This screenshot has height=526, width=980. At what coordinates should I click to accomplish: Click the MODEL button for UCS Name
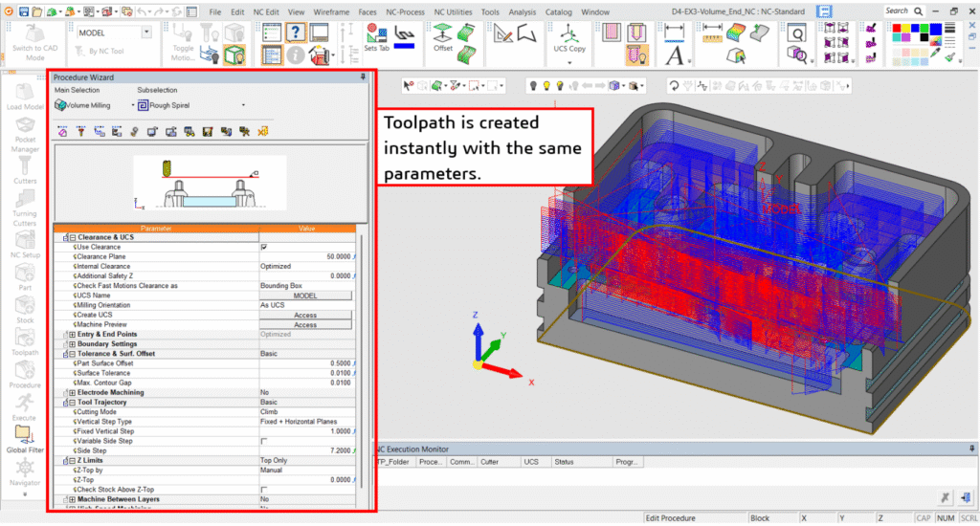pyautogui.click(x=305, y=296)
